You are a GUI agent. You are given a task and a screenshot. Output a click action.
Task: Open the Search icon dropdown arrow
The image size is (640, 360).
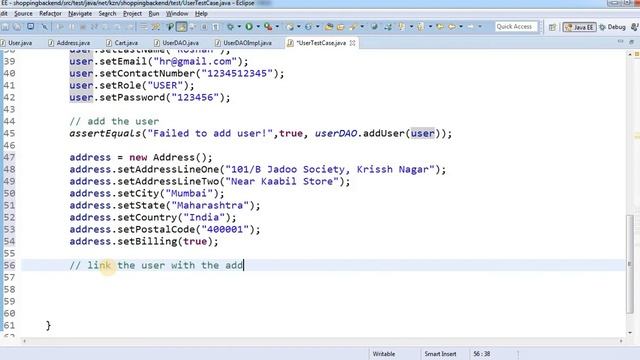(x=362, y=27)
